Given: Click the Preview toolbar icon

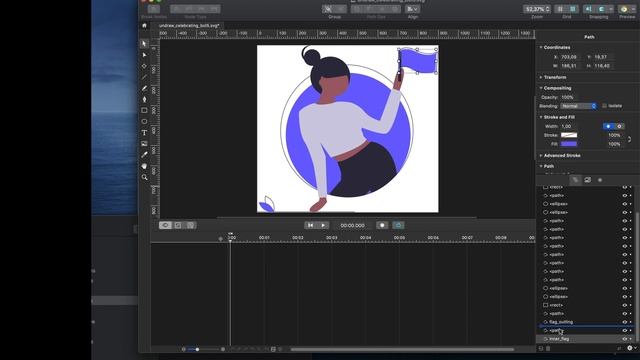Looking at the screenshot, I should [623, 9].
